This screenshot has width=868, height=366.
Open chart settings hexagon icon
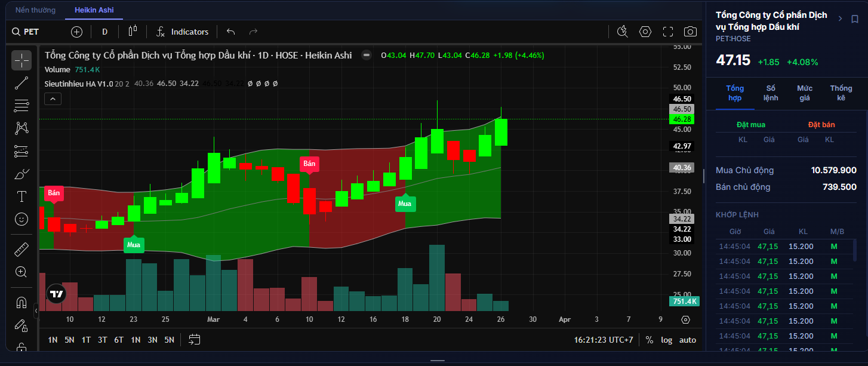coord(645,32)
